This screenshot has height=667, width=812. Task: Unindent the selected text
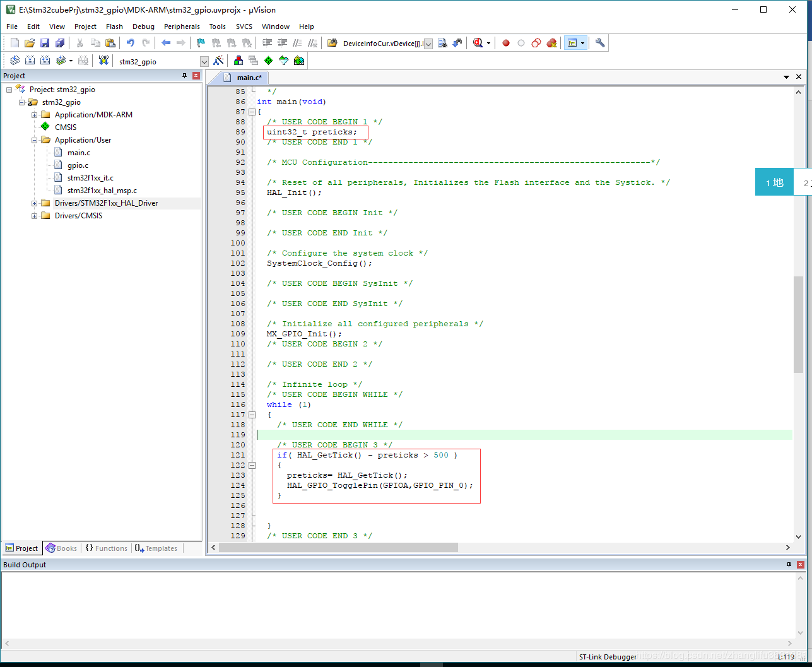pos(282,43)
